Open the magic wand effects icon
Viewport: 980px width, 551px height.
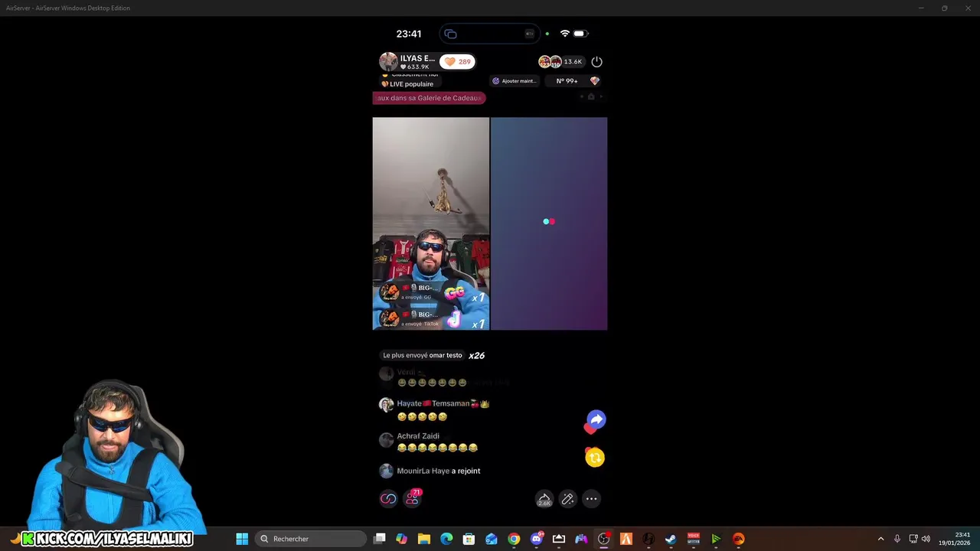pyautogui.click(x=567, y=499)
